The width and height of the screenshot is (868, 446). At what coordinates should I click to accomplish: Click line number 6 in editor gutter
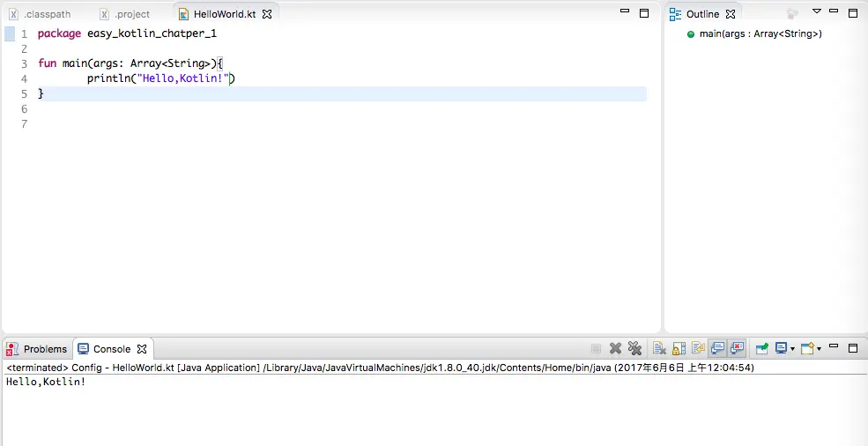click(x=24, y=109)
